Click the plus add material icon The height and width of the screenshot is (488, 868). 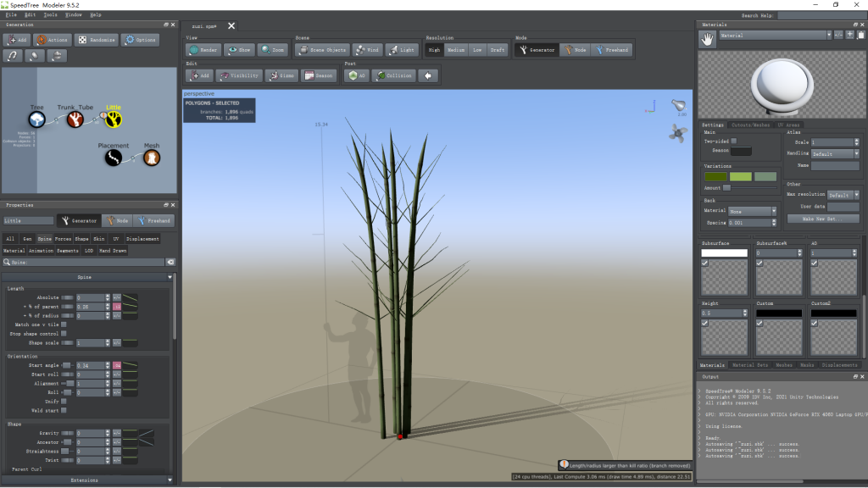tap(849, 35)
